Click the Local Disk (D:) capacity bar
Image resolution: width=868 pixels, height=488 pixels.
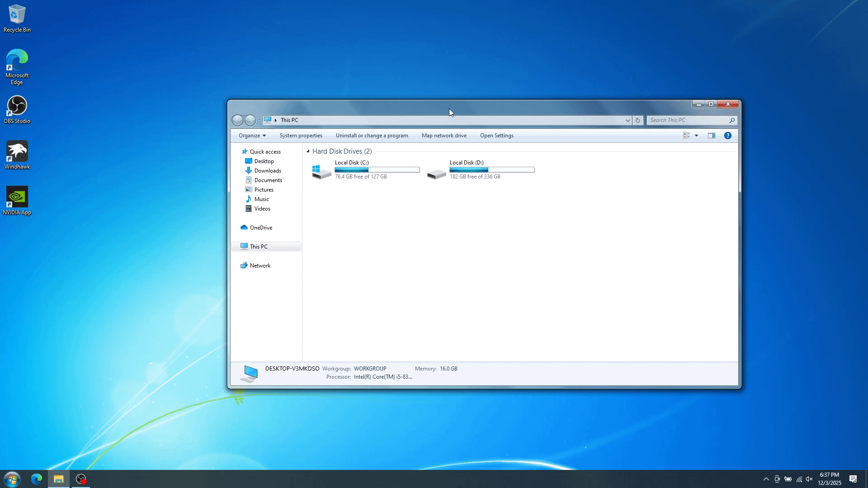click(492, 170)
